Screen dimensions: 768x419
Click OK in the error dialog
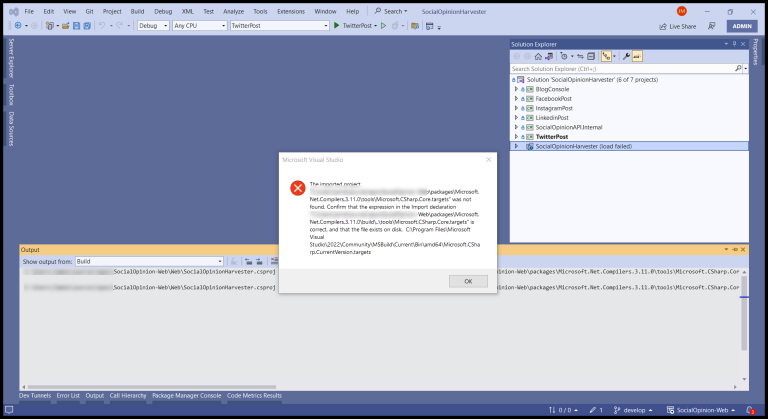[x=468, y=281]
